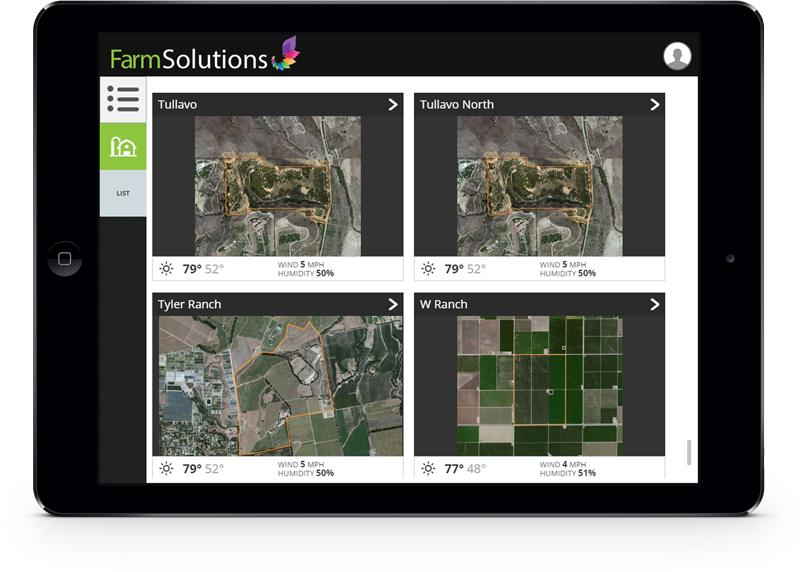Click the sun weather icon for Tullavo North

pos(428,269)
